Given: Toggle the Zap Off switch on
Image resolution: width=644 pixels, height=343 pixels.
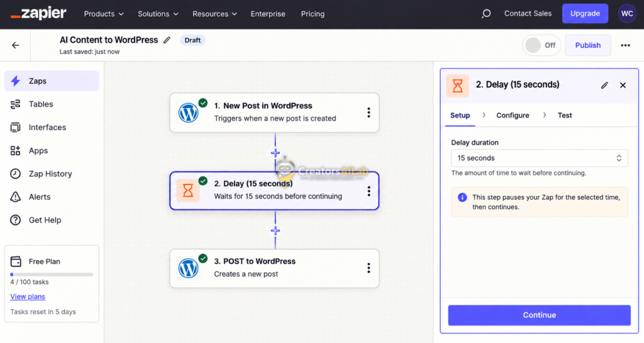Looking at the screenshot, I should (541, 45).
